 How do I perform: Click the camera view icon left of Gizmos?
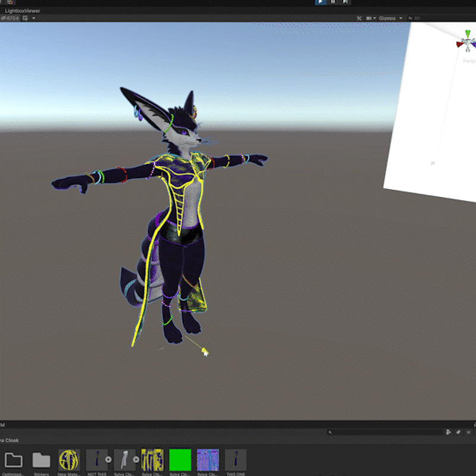[370, 18]
